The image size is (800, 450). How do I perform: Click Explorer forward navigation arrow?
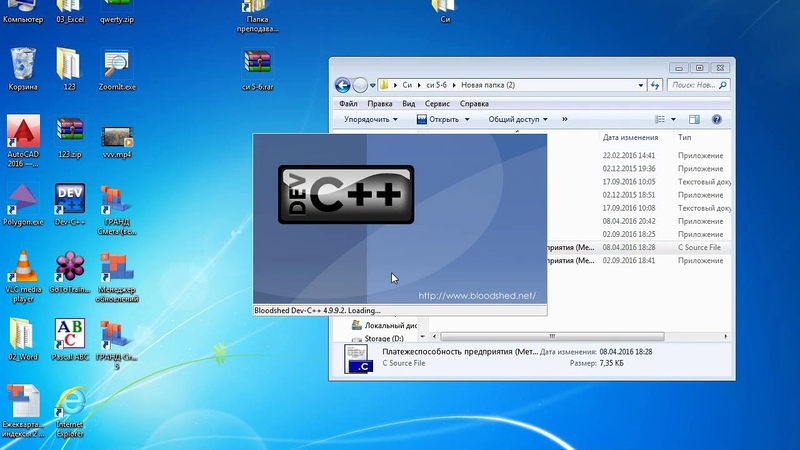[x=360, y=85]
